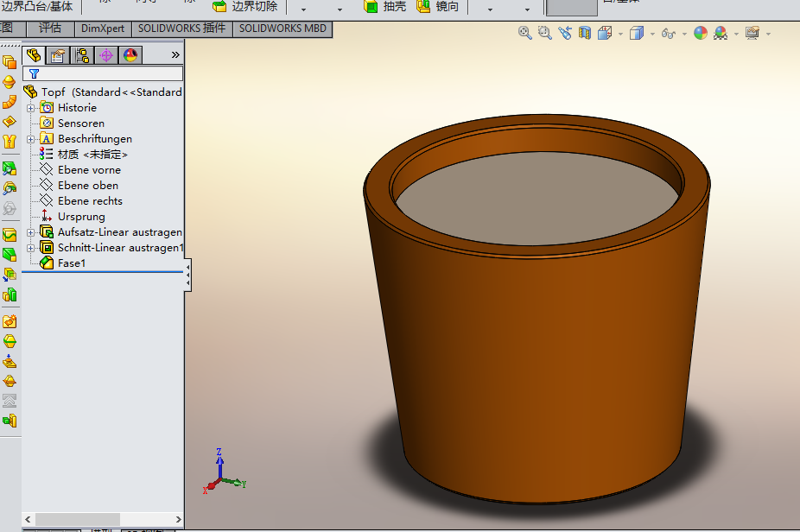Open the Hide/Show Items glasses dropdown arrow
The image size is (800, 532).
(x=684, y=35)
